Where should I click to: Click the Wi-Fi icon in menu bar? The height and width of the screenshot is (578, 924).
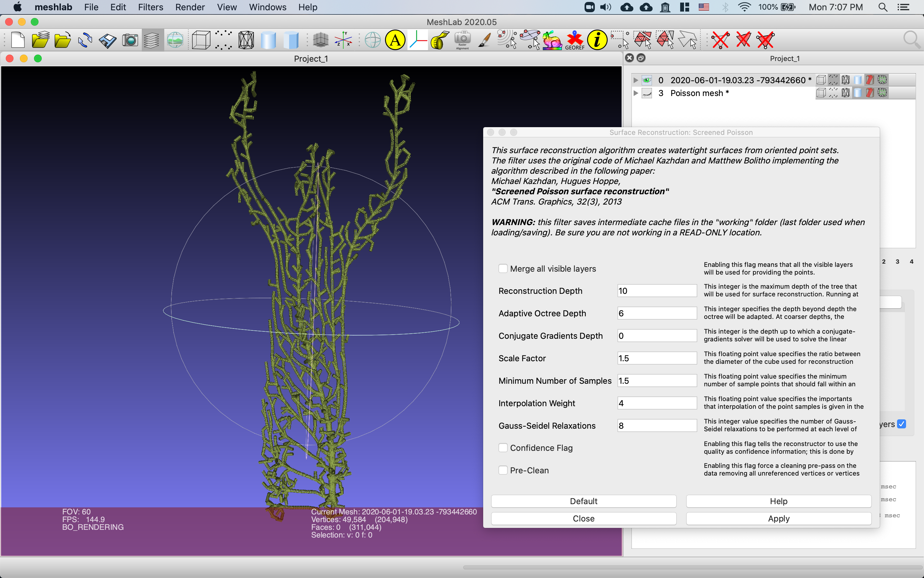pyautogui.click(x=744, y=7)
